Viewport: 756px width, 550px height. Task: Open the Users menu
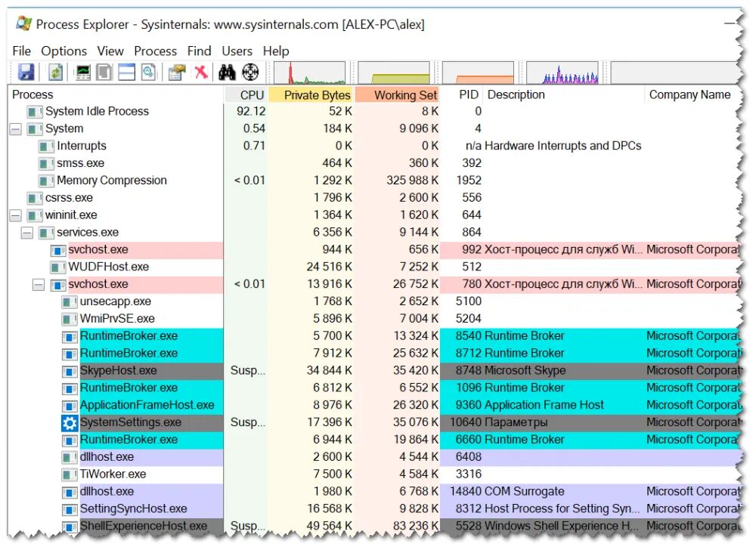click(x=237, y=51)
